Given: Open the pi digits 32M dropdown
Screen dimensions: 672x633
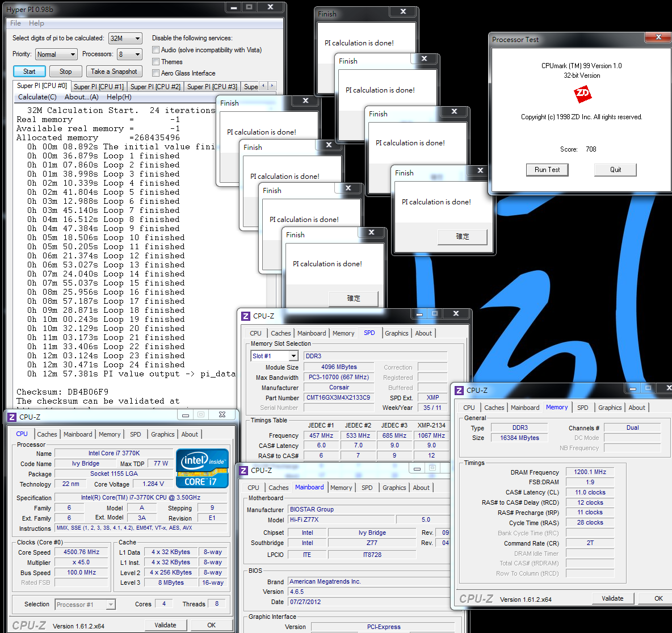Looking at the screenshot, I should 125,39.
